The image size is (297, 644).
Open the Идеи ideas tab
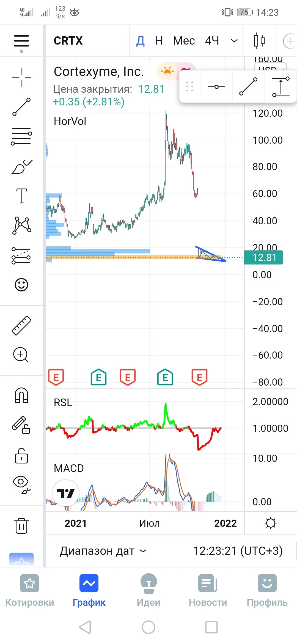(x=148, y=591)
